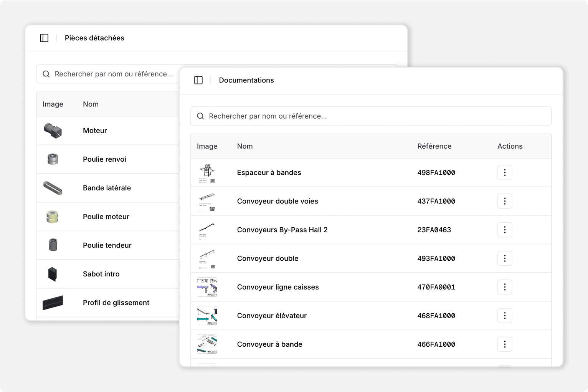Viewport: 588px width, 392px height.
Task: Select the Poulie renvoi row
Action: (x=104, y=159)
